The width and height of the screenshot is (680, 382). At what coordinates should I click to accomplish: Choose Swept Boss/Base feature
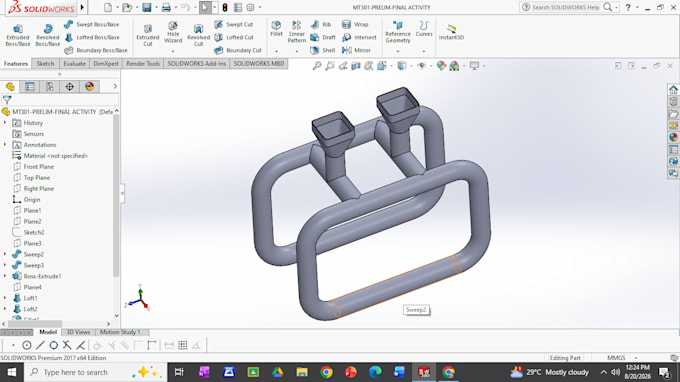92,25
